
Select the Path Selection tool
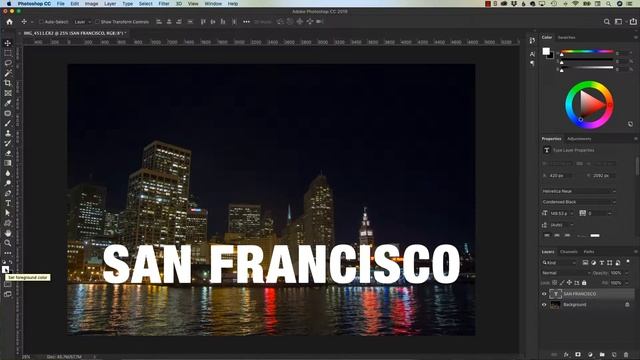(x=8, y=213)
